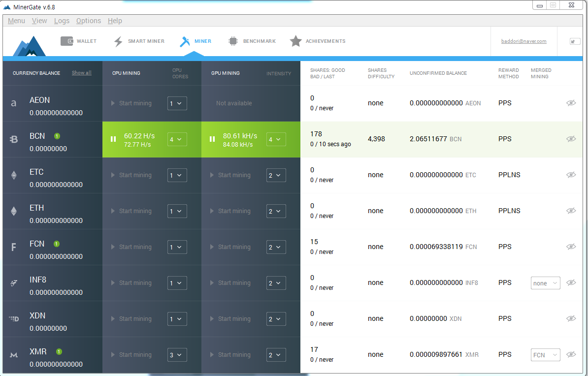Click the baddori@naver.com account link
The height and width of the screenshot is (376, 588).
pyautogui.click(x=524, y=41)
